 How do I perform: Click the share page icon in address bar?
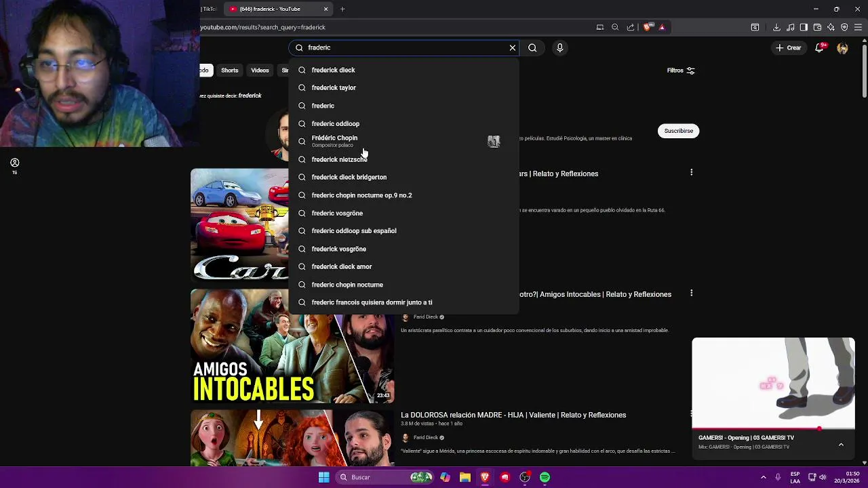[x=631, y=27]
